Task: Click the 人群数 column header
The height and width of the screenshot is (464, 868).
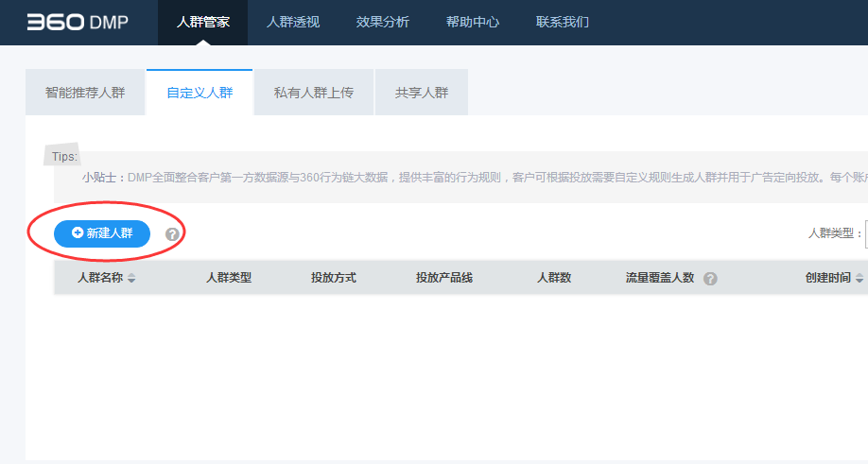Action: (554, 278)
